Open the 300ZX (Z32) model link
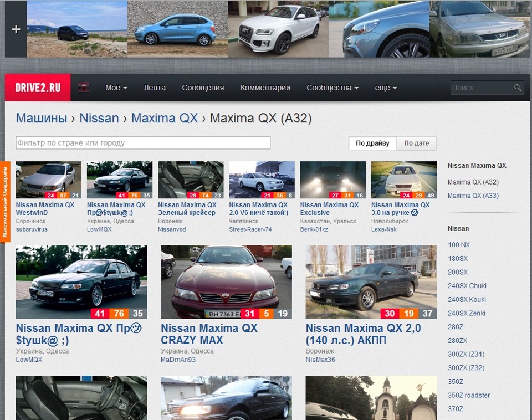This screenshot has height=420, width=532. pyautogui.click(x=466, y=368)
